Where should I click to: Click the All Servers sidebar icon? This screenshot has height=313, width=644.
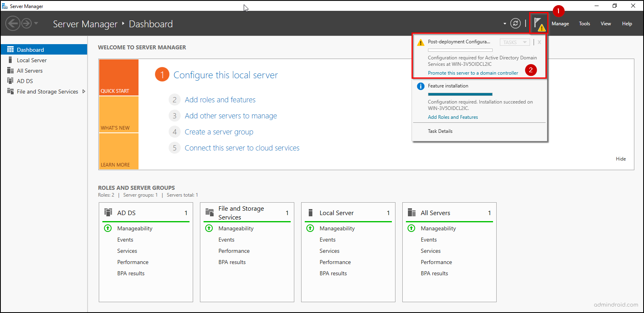tap(10, 70)
